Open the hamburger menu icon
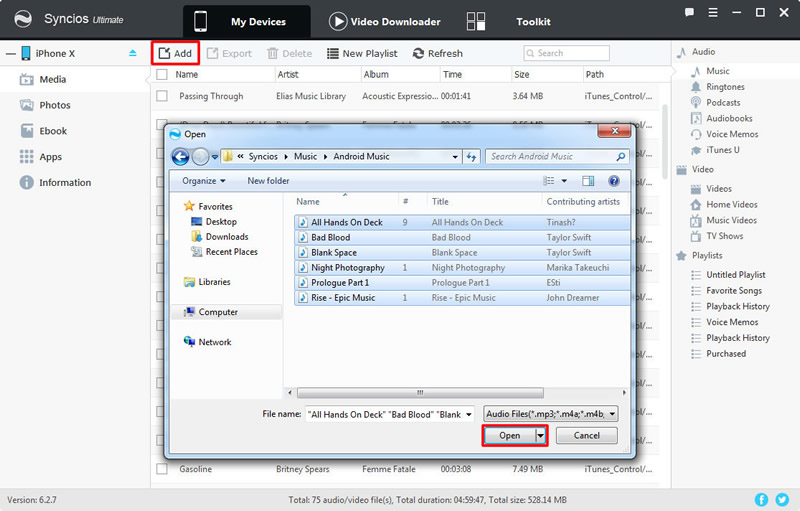Image resolution: width=800 pixels, height=511 pixels. coord(713,12)
